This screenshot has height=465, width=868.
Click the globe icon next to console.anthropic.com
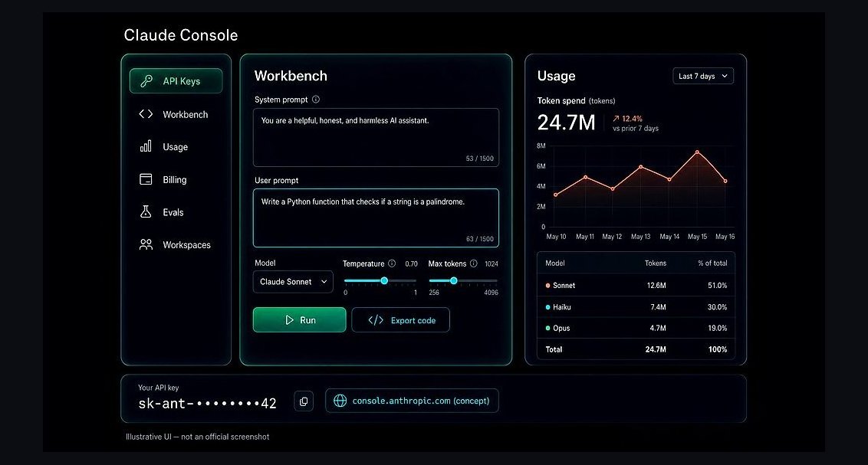point(340,401)
